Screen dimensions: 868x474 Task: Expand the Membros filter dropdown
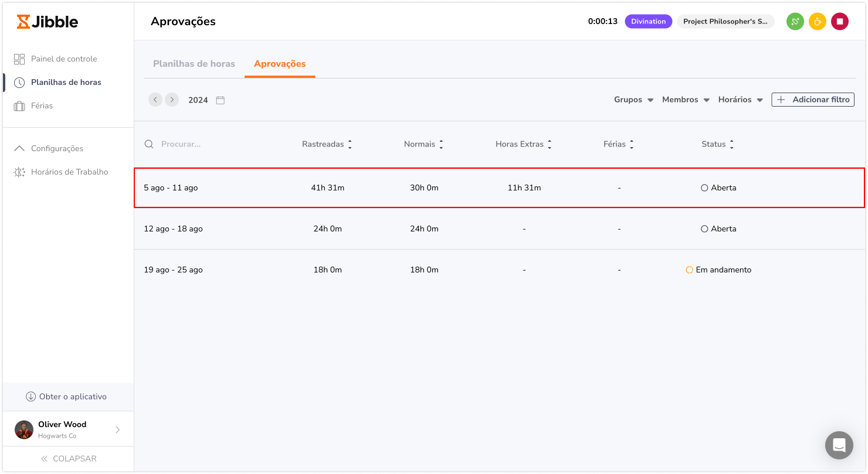[686, 100]
